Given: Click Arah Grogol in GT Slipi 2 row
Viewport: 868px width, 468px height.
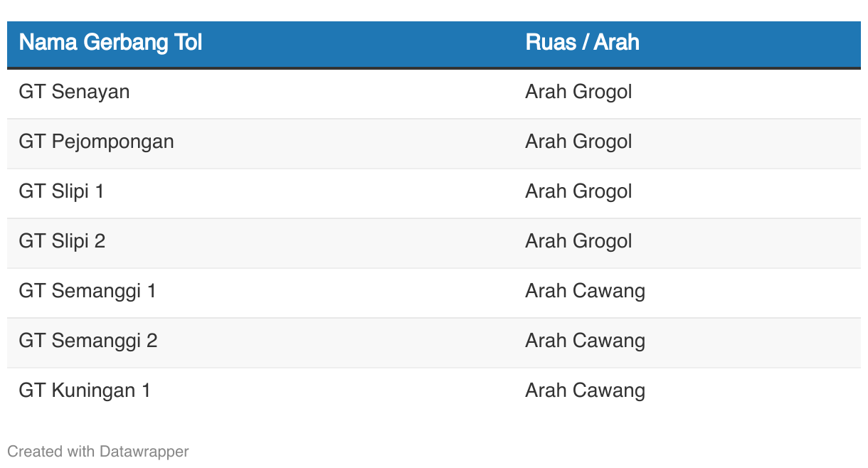Looking at the screenshot, I should pyautogui.click(x=578, y=242).
